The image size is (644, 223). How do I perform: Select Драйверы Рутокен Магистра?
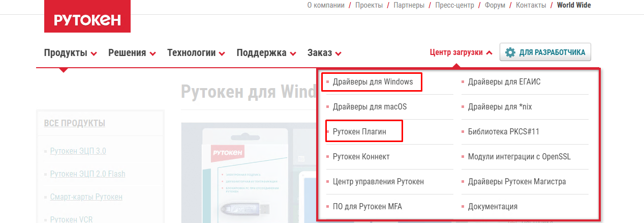(x=517, y=181)
